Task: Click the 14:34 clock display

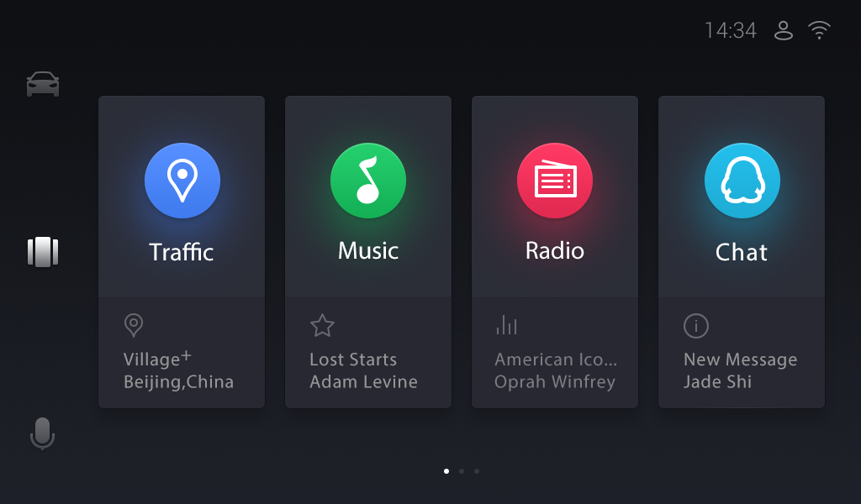Action: (731, 31)
